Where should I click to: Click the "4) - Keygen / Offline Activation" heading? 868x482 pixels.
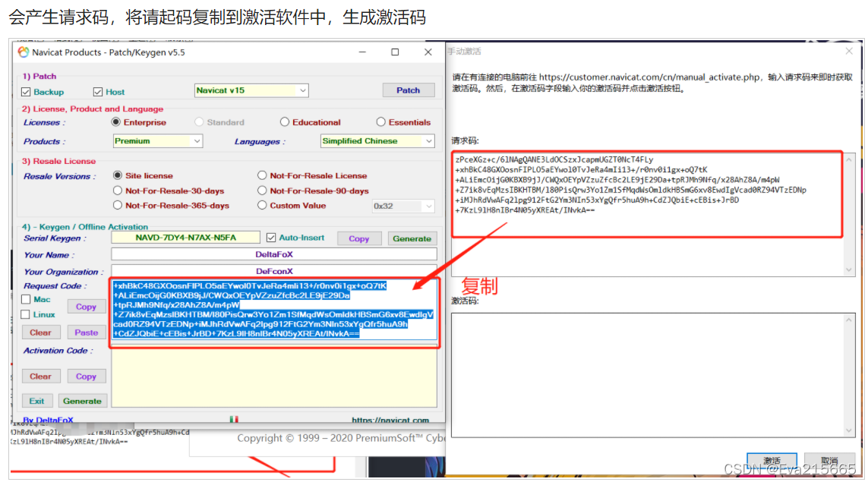85,227
